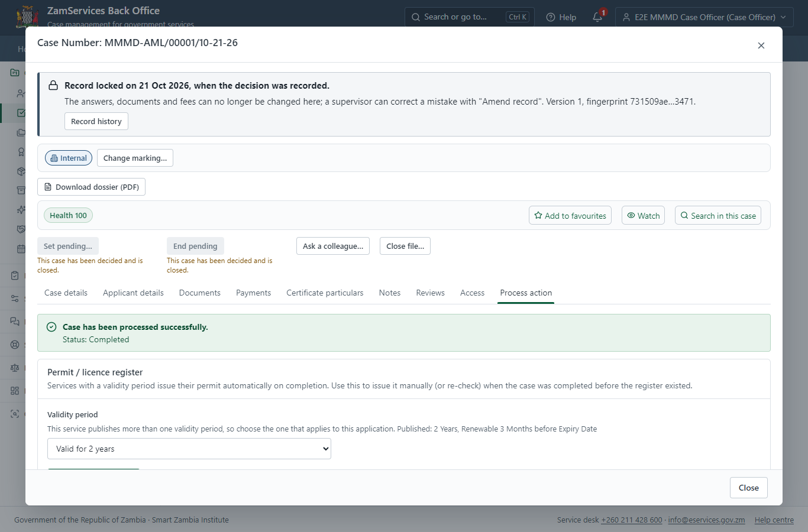Open the Certificate particulars tab

click(x=325, y=293)
